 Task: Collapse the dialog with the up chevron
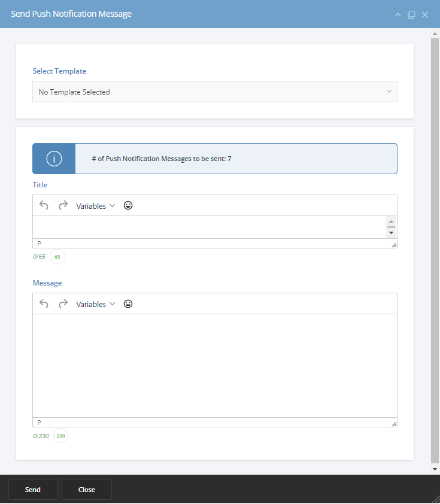click(398, 15)
